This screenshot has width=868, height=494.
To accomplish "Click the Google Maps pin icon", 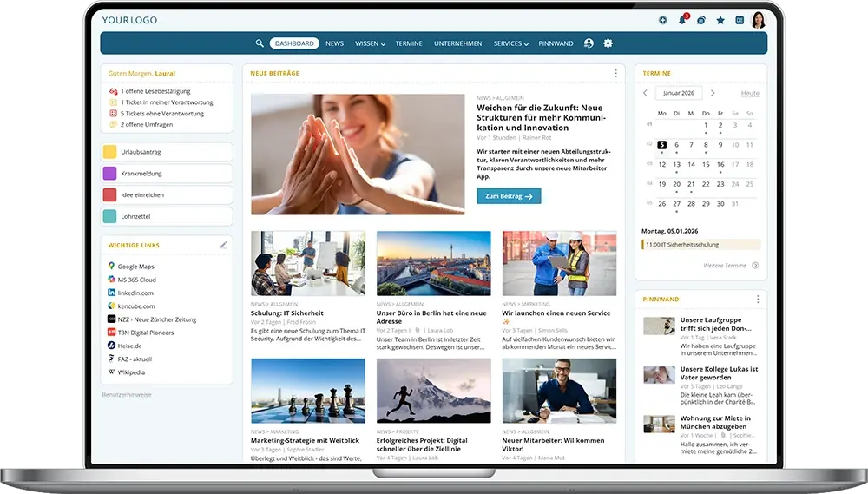I will 111,266.
